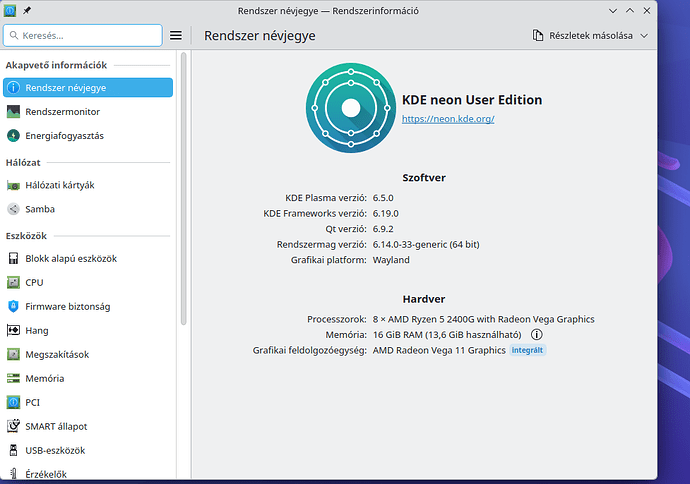Image resolution: width=690 pixels, height=484 pixels.
Task: Open the Rendszermonitor sidebar icon
Action: coord(14,112)
